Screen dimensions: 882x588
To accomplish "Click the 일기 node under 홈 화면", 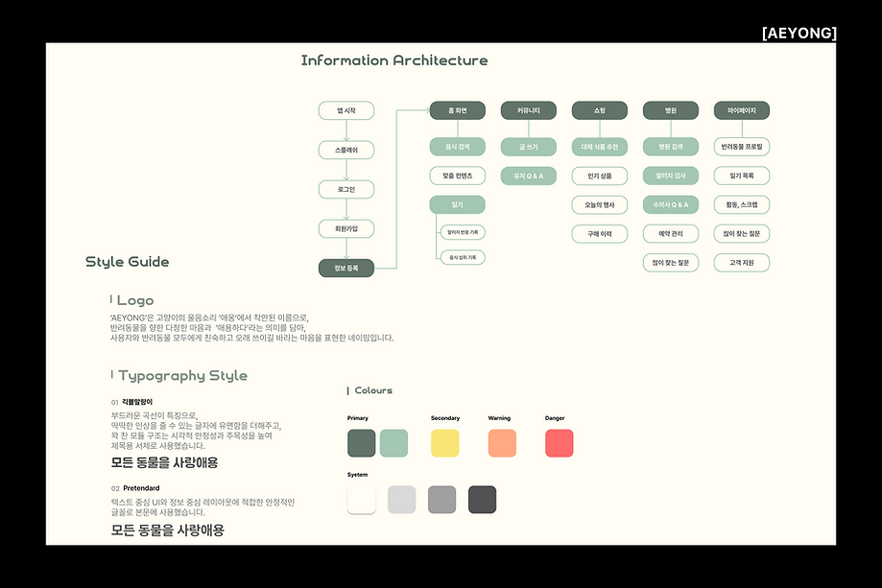I will pos(457,204).
